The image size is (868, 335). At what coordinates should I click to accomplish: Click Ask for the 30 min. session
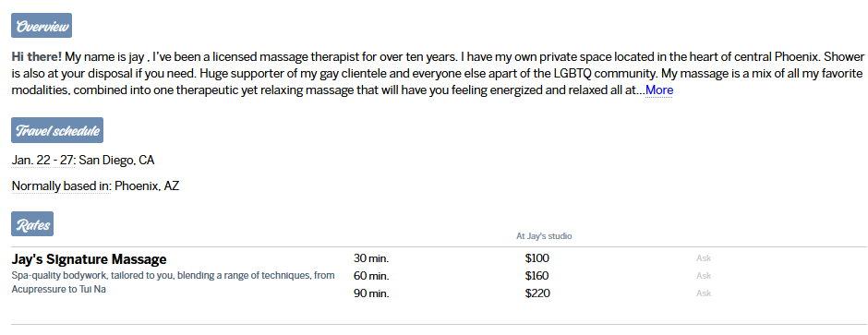click(x=704, y=258)
